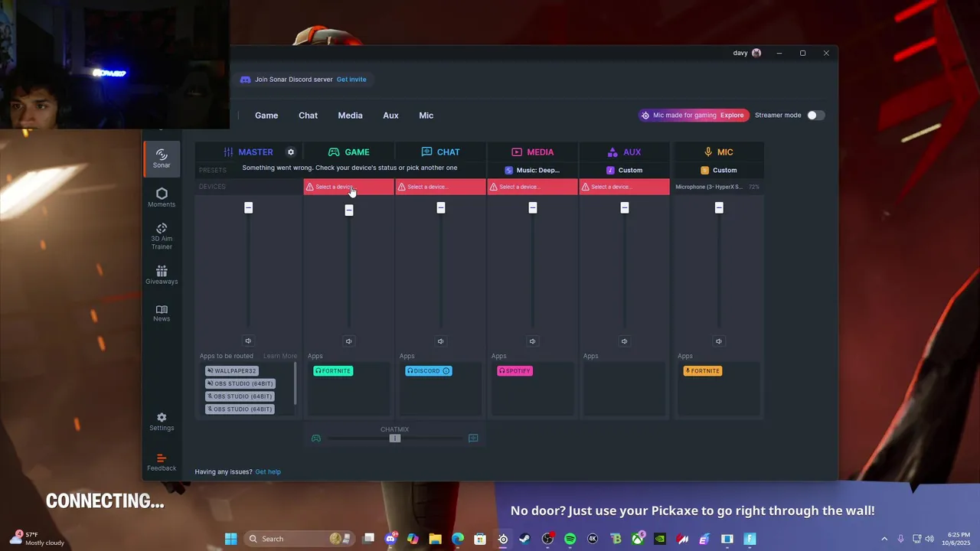This screenshot has height=551, width=980.
Task: Toggle Streamer mode switch
Action: pyautogui.click(x=815, y=116)
